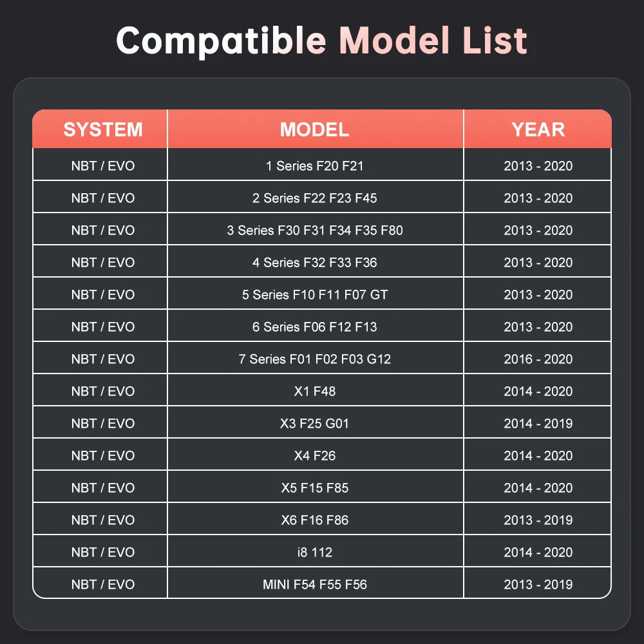Image resolution: width=644 pixels, height=644 pixels.
Task: Click the X5 F15 F85 entry
Action: 316,486
